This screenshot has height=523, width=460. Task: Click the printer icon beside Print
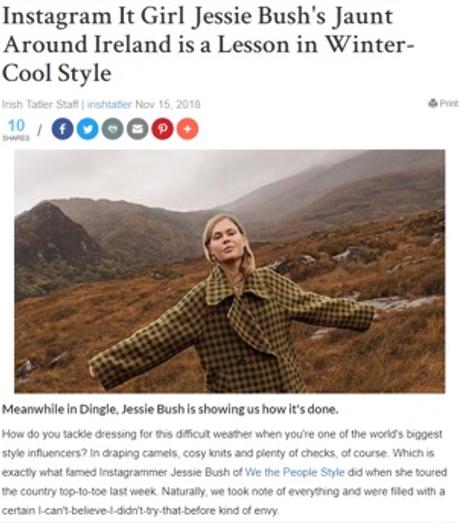tap(433, 103)
